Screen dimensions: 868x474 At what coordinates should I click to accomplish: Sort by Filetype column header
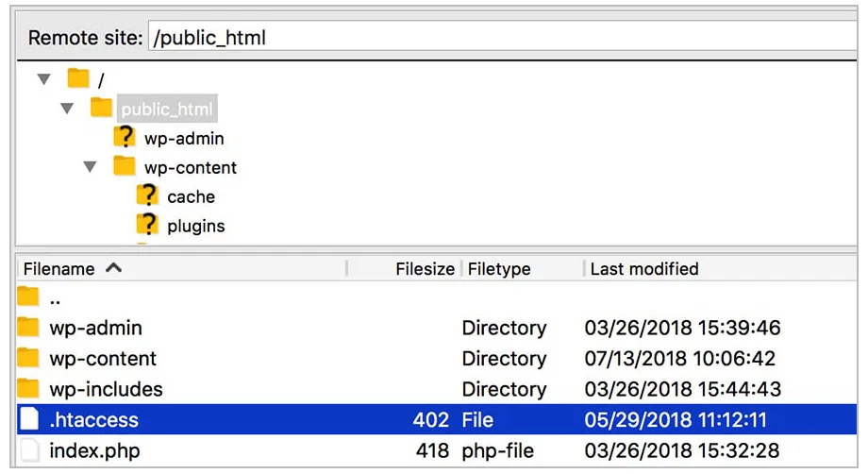pyautogui.click(x=499, y=269)
